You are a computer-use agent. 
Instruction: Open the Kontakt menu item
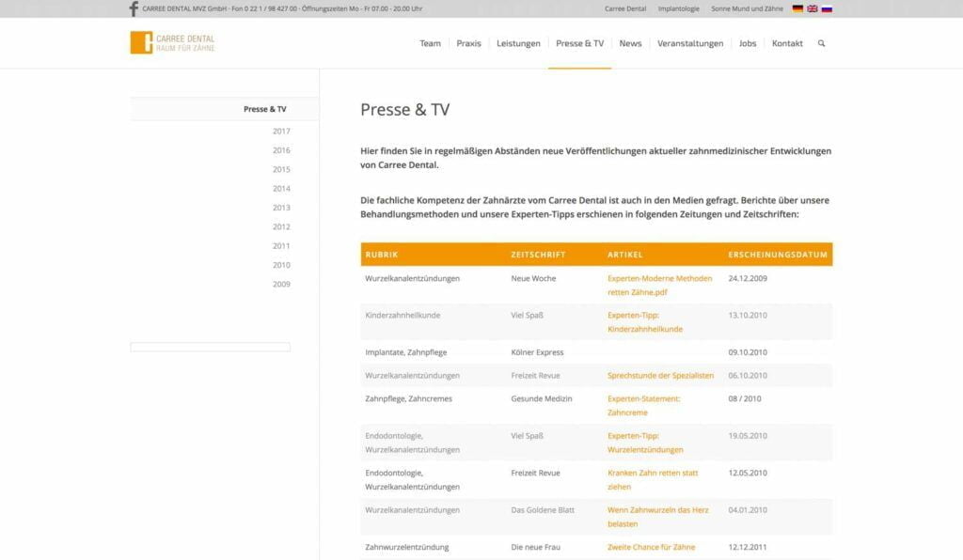(787, 43)
